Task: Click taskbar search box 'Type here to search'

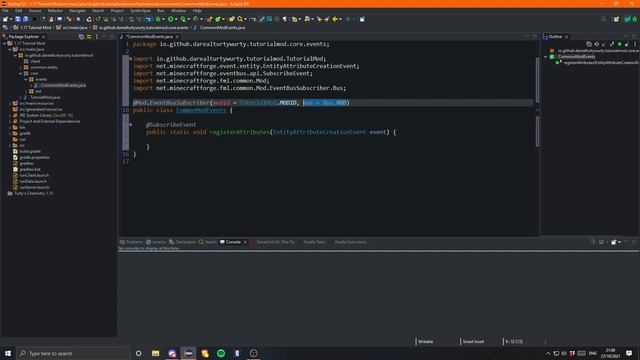Action: [73, 353]
